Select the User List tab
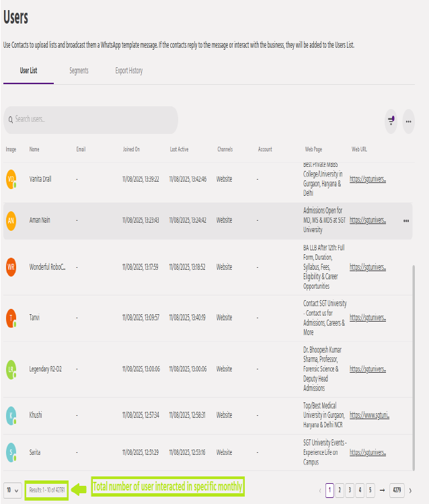 (28, 71)
